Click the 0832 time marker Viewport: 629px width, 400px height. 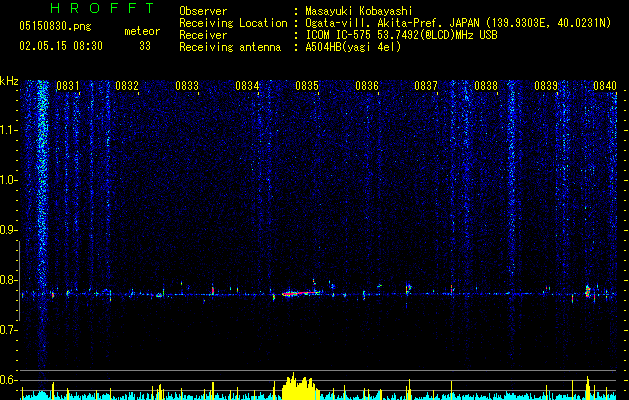tap(127, 85)
